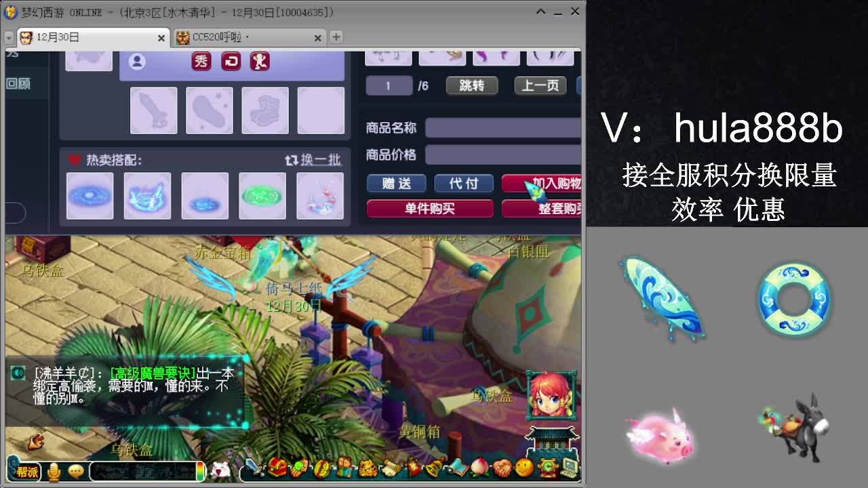Click the blue scroll icon in toolbar

click(457, 468)
